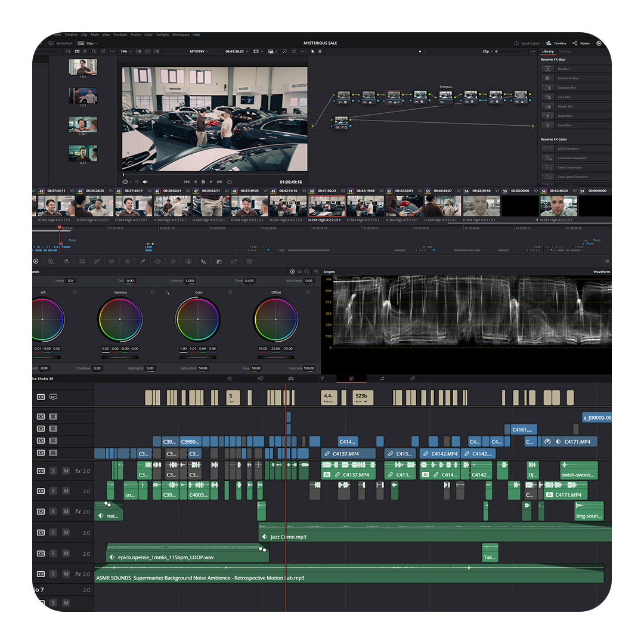
Task: Open the Key palette icon
Action: 219,261
